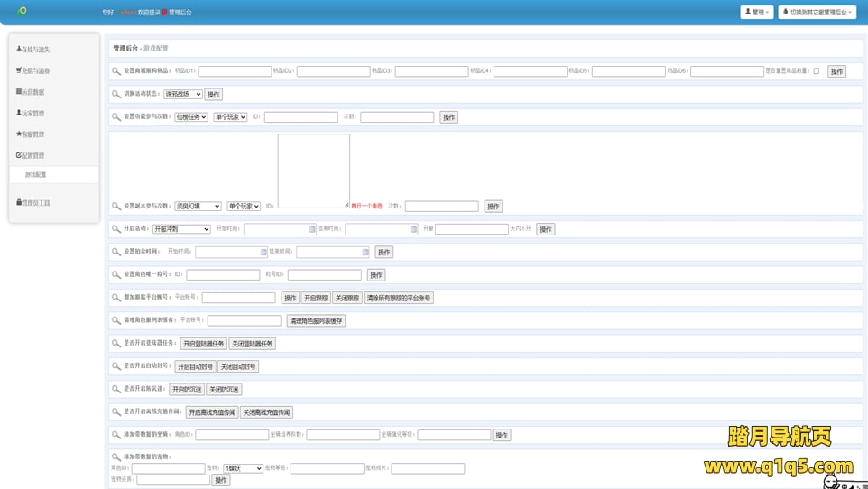Viewport: 868px width, 489px height.
Task: Click the 物品ID1 input field
Action: [x=235, y=71]
